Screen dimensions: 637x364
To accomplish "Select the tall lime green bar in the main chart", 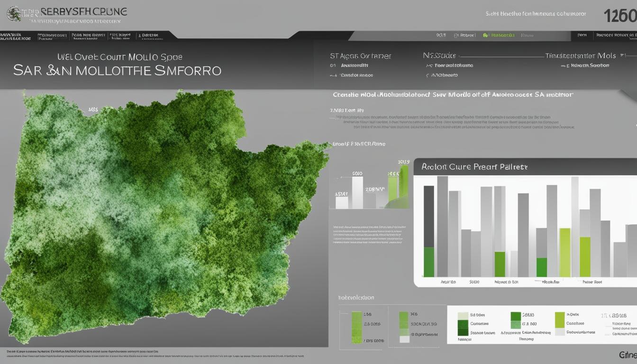I will tap(564, 253).
